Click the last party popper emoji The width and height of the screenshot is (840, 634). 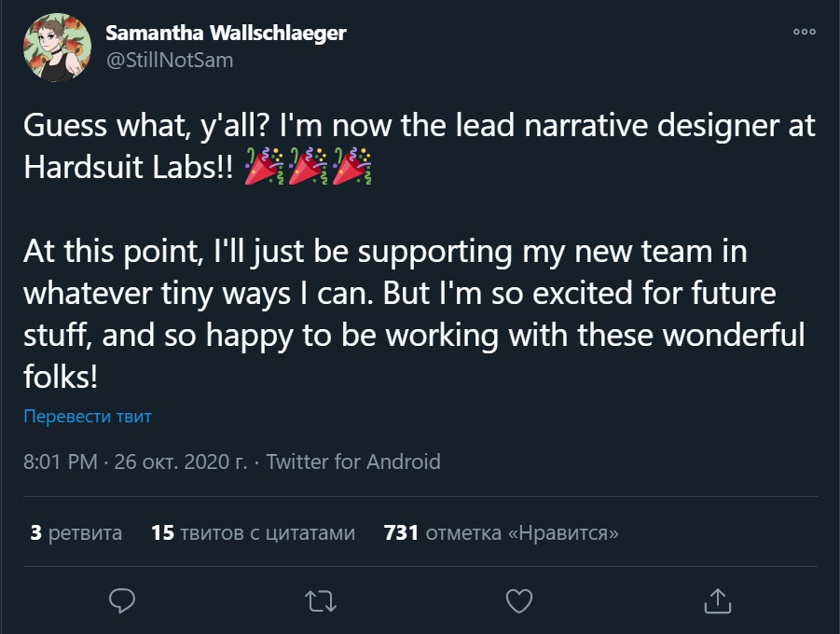[x=351, y=167]
